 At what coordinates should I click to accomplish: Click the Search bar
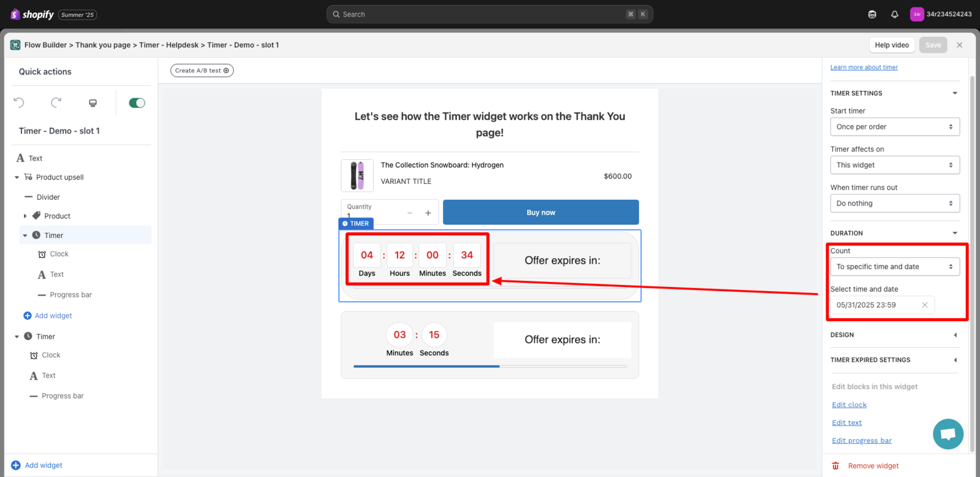click(490, 14)
